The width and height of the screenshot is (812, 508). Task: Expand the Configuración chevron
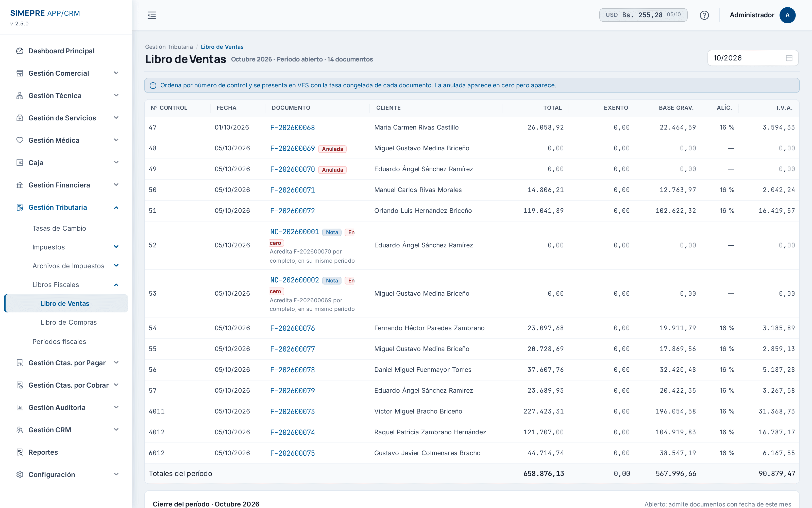(116, 474)
